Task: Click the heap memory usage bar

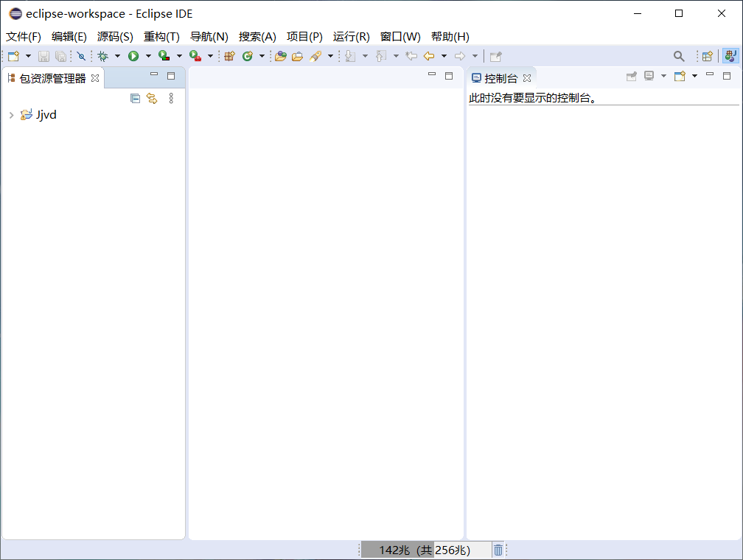Action: [x=426, y=550]
